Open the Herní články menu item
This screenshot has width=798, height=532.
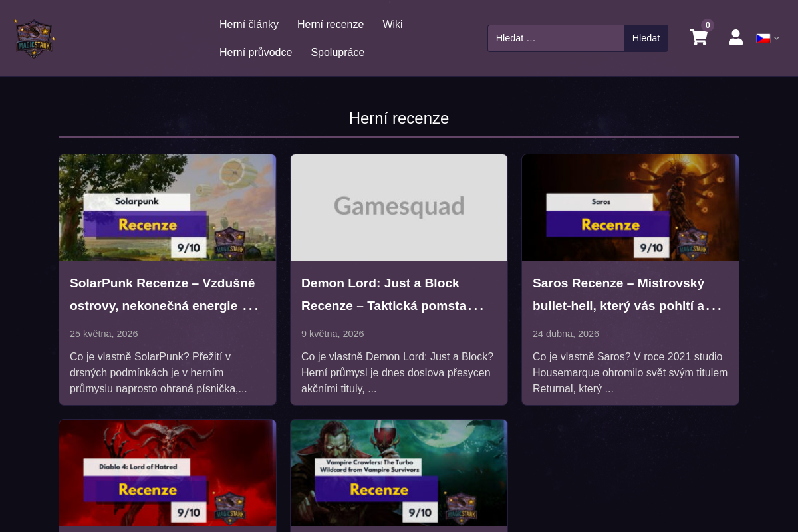click(249, 24)
